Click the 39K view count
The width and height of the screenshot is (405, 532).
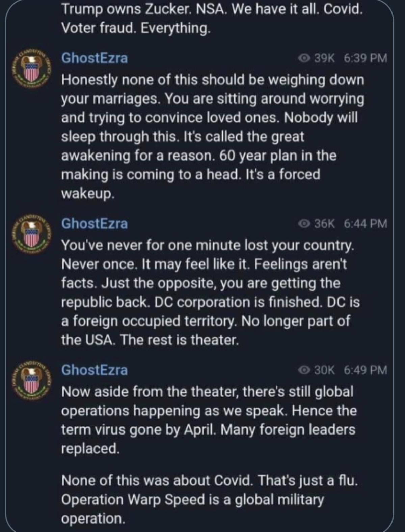click(x=324, y=58)
